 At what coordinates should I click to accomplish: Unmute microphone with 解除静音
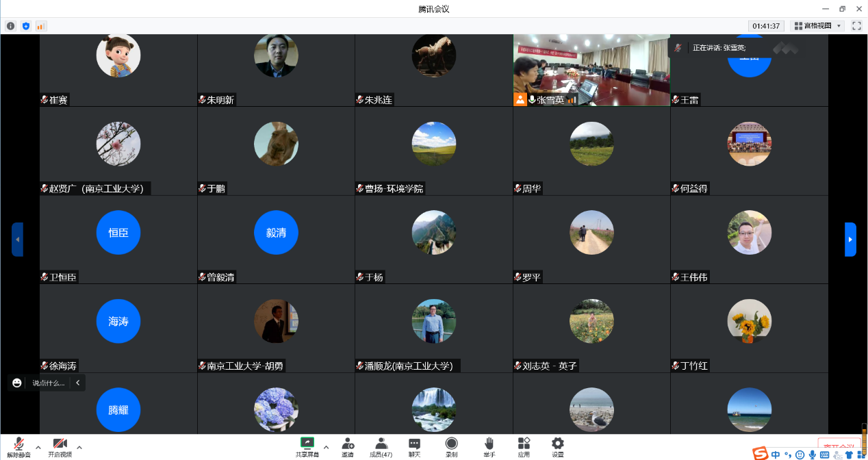point(19,446)
